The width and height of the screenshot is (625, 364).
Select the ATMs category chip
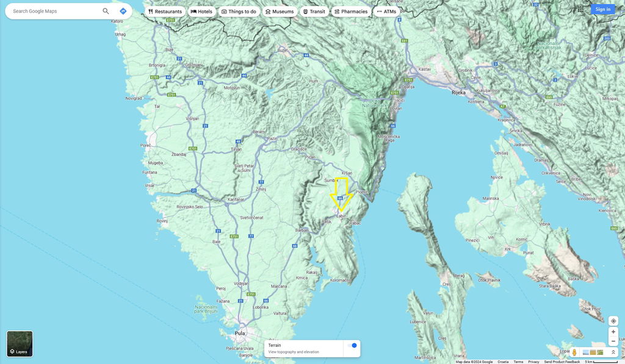386,12
